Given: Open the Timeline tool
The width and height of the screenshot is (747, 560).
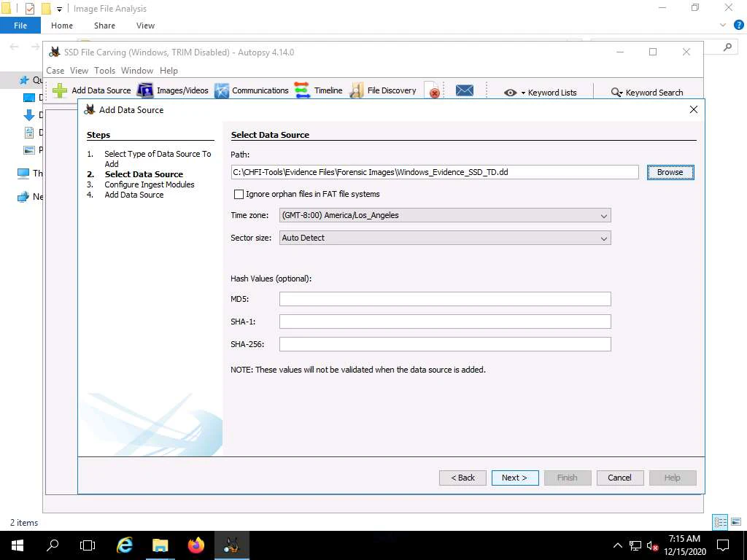Looking at the screenshot, I should 319,90.
